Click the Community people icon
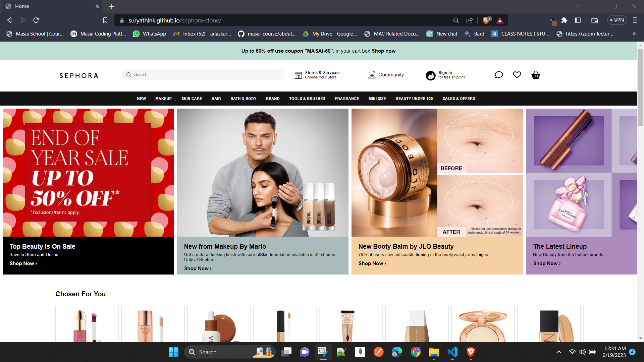Screen dimensions: 644x362 pos(372,75)
